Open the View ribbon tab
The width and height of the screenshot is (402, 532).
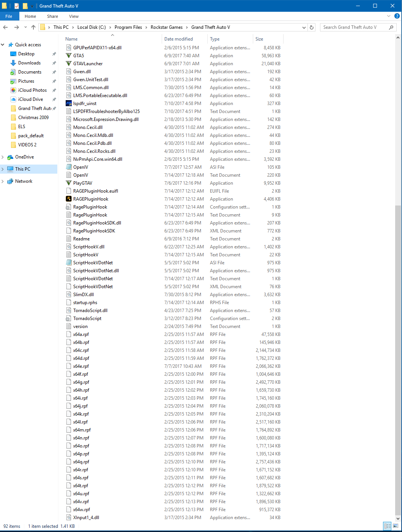(x=74, y=16)
